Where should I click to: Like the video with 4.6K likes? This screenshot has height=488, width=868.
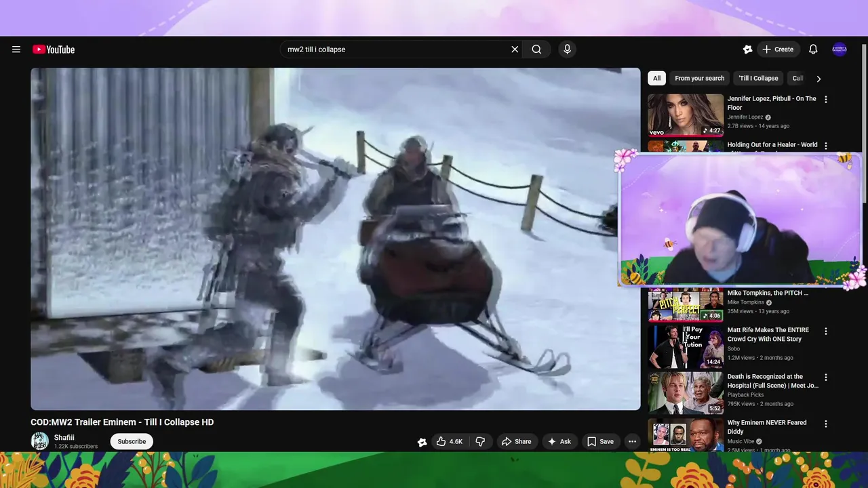[x=450, y=441]
